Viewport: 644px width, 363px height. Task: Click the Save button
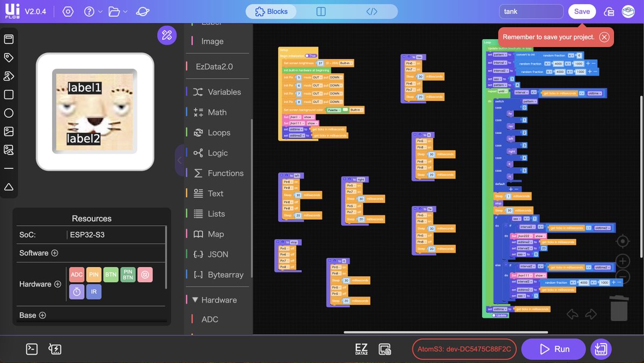tap(582, 11)
